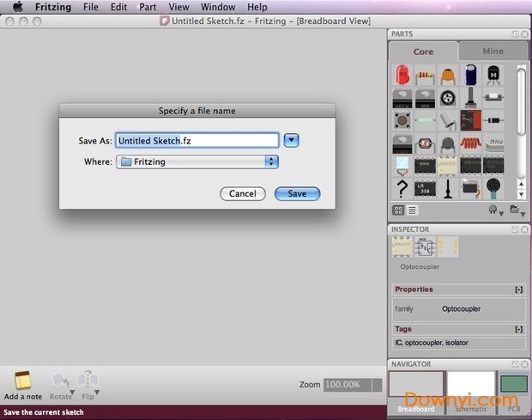
Task: Select the red LED part
Action: [x=402, y=76]
